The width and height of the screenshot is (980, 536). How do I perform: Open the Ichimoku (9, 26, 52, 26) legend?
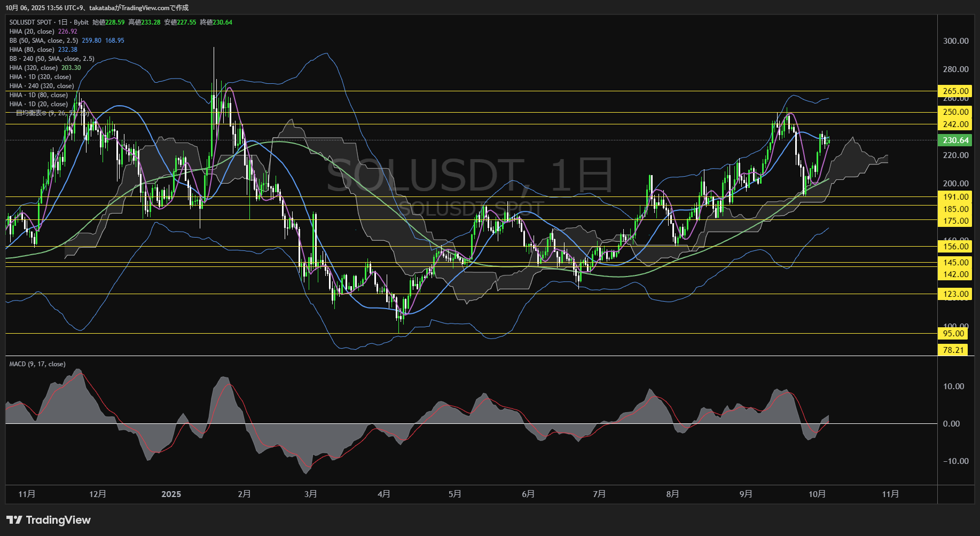[x=52, y=113]
